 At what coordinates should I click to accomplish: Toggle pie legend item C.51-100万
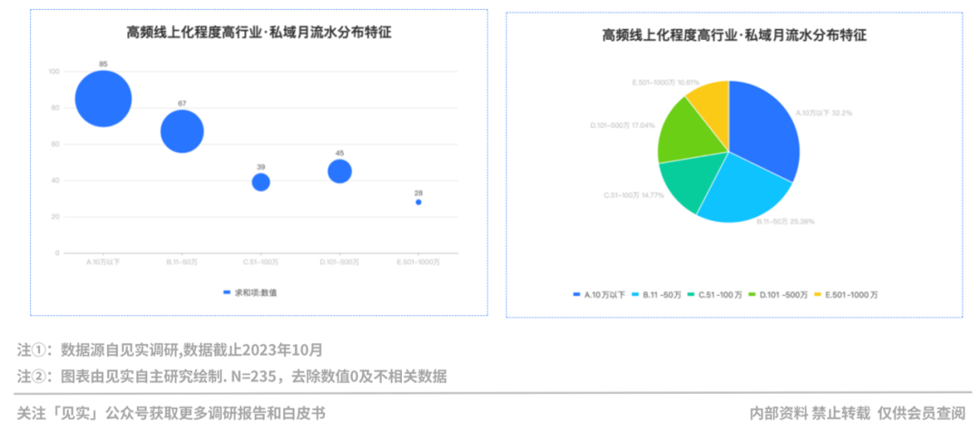(x=715, y=294)
